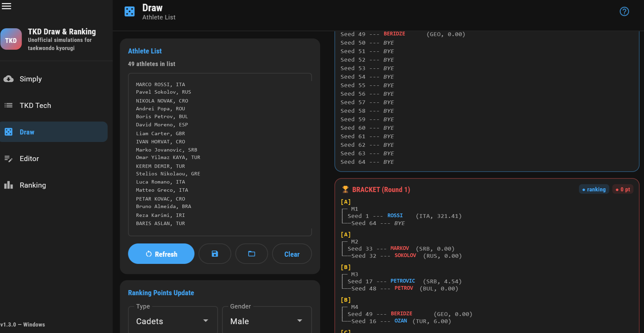Click the Ranking bar chart icon
The width and height of the screenshot is (644, 333).
[x=9, y=185]
